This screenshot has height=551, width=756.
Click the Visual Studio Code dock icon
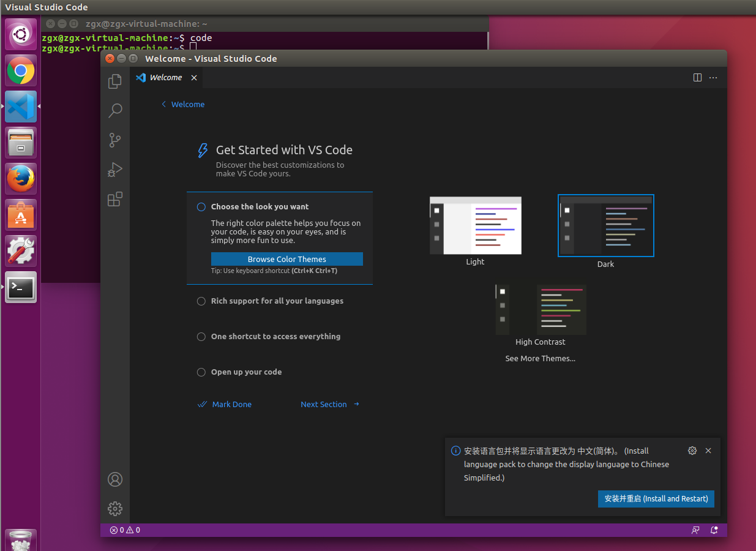(x=21, y=107)
